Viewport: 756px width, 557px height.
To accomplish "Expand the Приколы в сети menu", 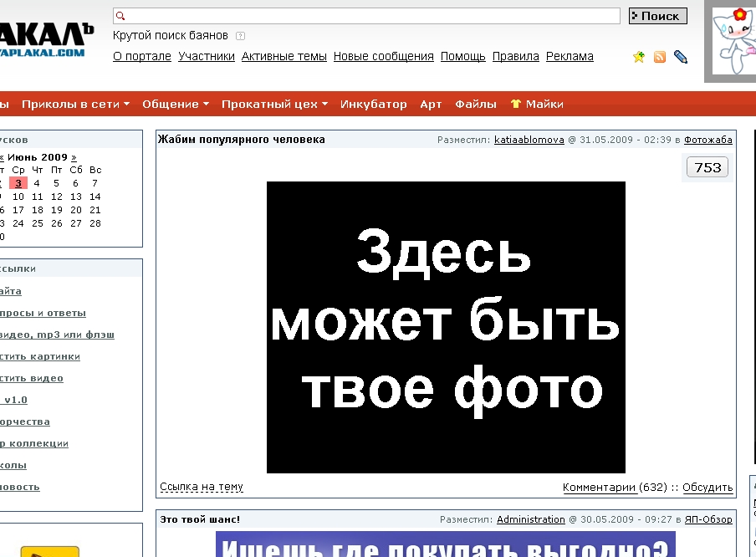I will [76, 105].
